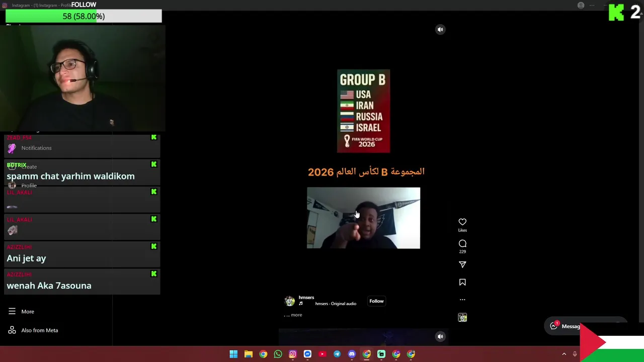The height and width of the screenshot is (362, 644).
Task: Play or pause the Group B reel video
Action: pyautogui.click(x=363, y=218)
